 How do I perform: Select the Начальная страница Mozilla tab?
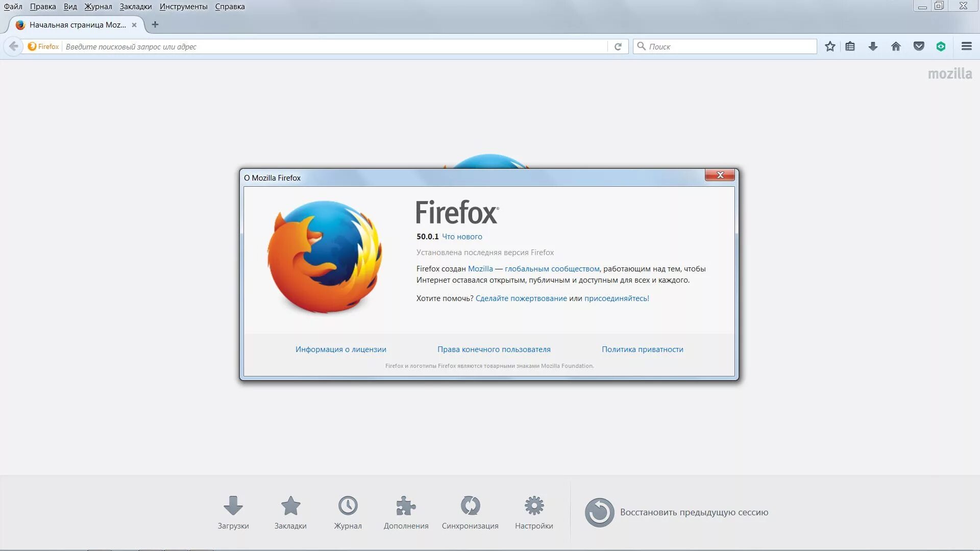coord(77,24)
